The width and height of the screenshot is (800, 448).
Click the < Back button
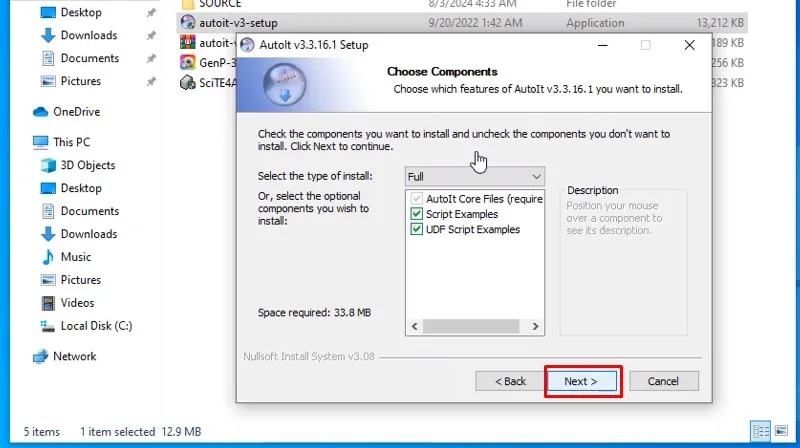pyautogui.click(x=510, y=381)
